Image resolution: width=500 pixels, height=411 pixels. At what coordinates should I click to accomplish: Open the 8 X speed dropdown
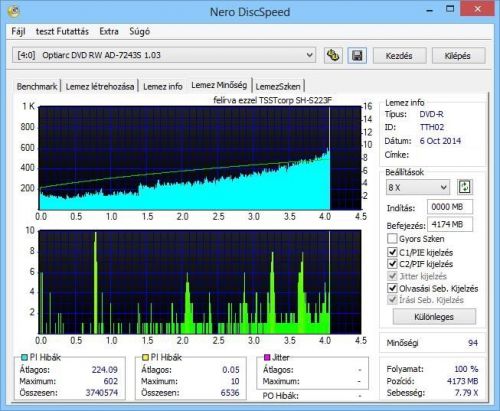click(x=418, y=188)
